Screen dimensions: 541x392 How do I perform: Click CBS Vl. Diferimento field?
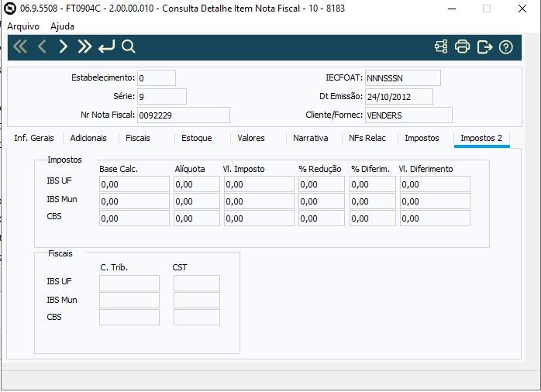point(435,218)
